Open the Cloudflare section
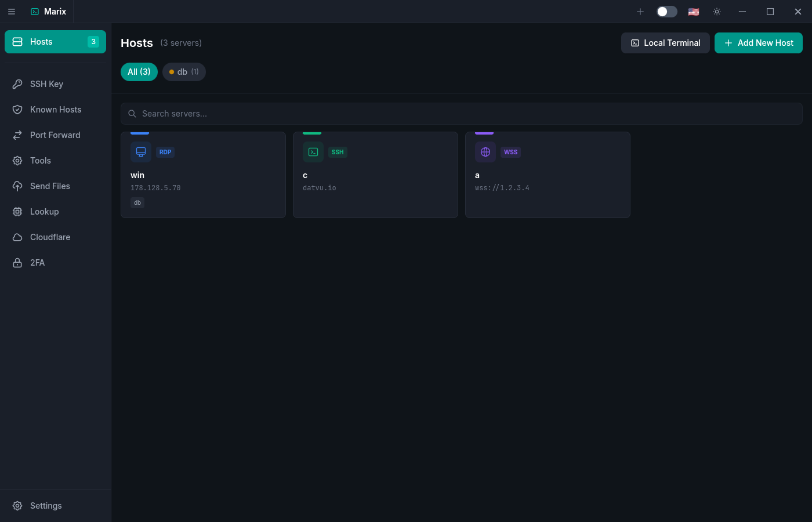This screenshot has height=522, width=812. (x=49, y=237)
